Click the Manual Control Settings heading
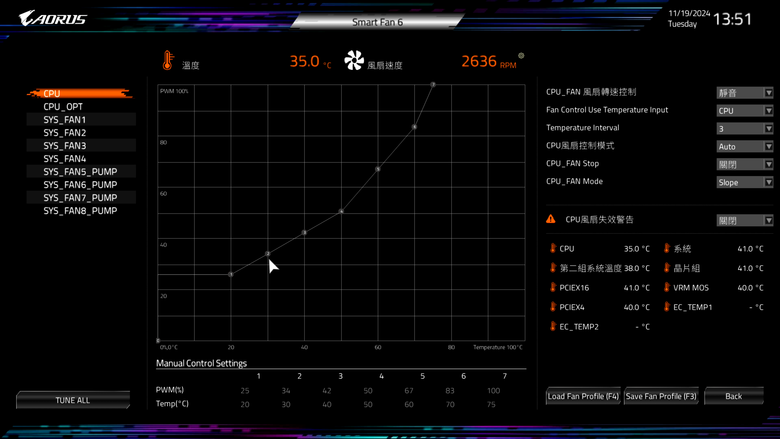The width and height of the screenshot is (780, 439). [x=201, y=363]
